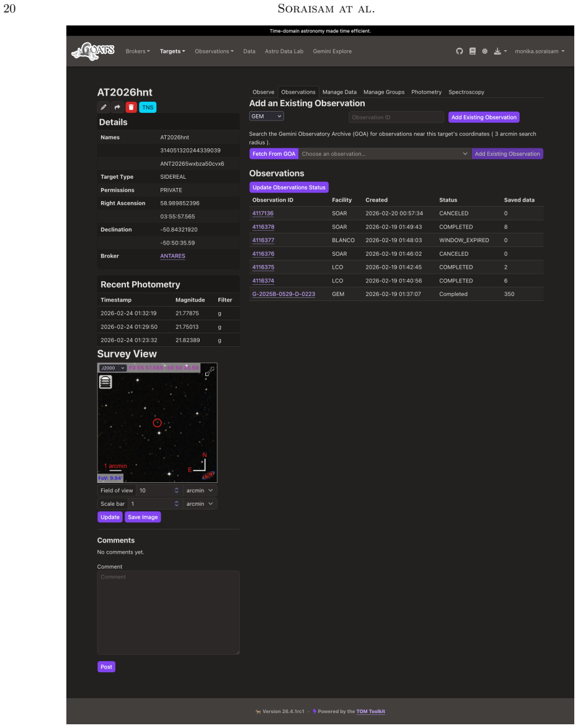Click the Scale bar value field
The width and height of the screenshot is (578, 728).
click(156, 504)
